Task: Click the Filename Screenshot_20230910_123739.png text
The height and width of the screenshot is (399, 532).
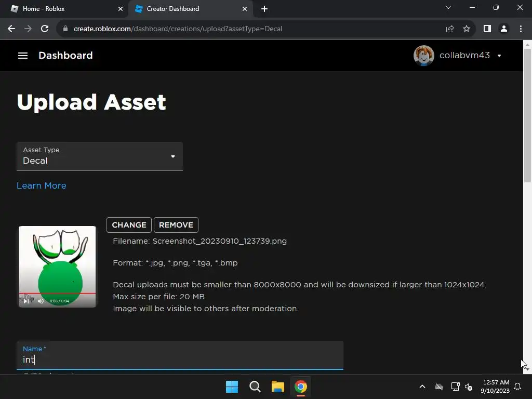Action: 200,241
